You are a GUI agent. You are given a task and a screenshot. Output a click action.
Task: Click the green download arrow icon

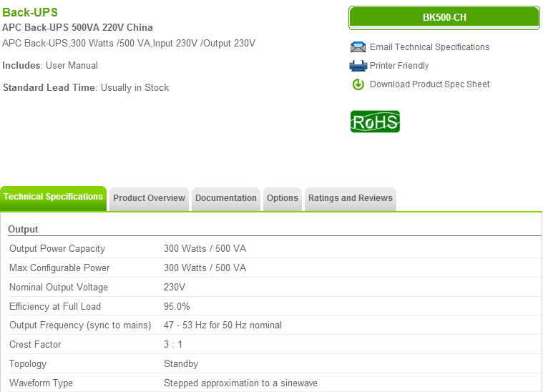358,84
